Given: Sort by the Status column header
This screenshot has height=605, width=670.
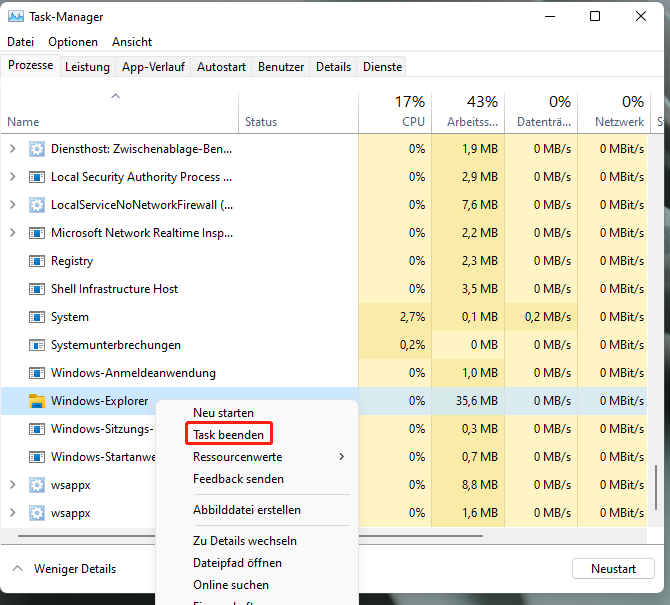Looking at the screenshot, I should coord(298,112).
